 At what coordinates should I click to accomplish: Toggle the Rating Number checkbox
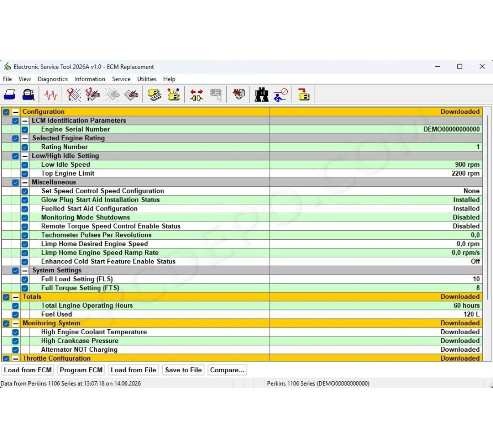[25, 147]
